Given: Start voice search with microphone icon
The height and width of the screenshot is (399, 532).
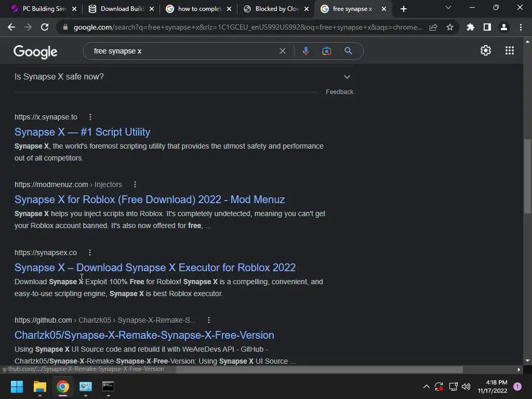Looking at the screenshot, I should (305, 51).
